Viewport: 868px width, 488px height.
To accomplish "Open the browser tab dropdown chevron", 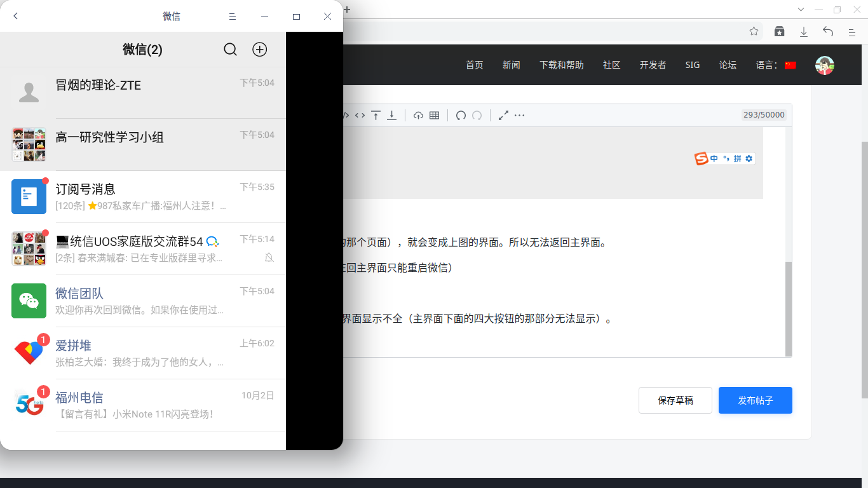I will point(801,10).
